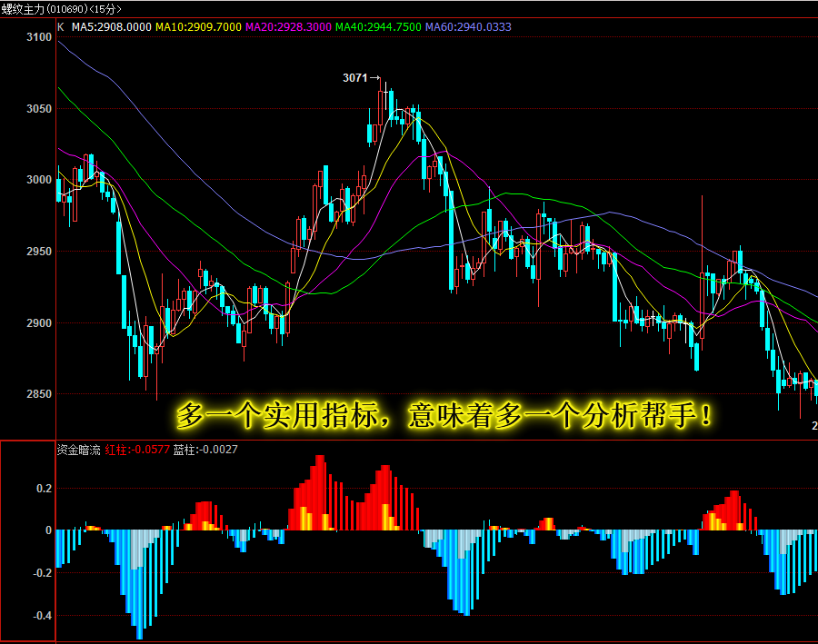Click the MA60:2940.0333 legend value
The width and height of the screenshot is (818, 644).
[x=468, y=27]
